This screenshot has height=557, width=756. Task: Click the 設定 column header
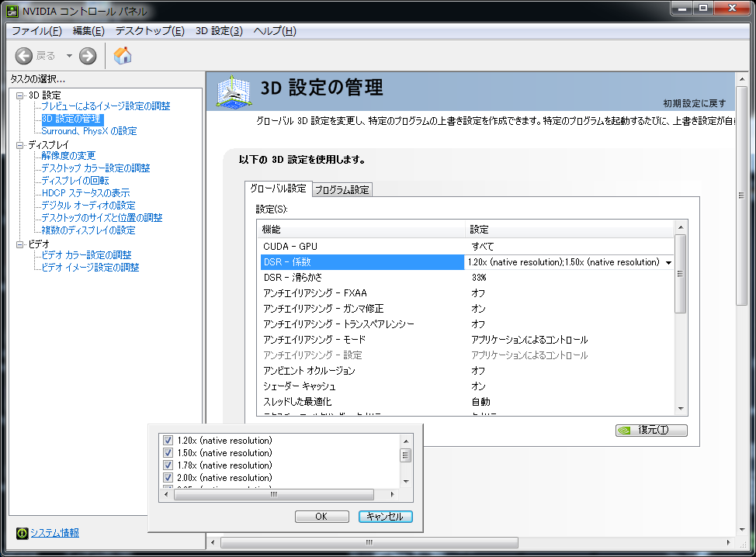(x=570, y=230)
